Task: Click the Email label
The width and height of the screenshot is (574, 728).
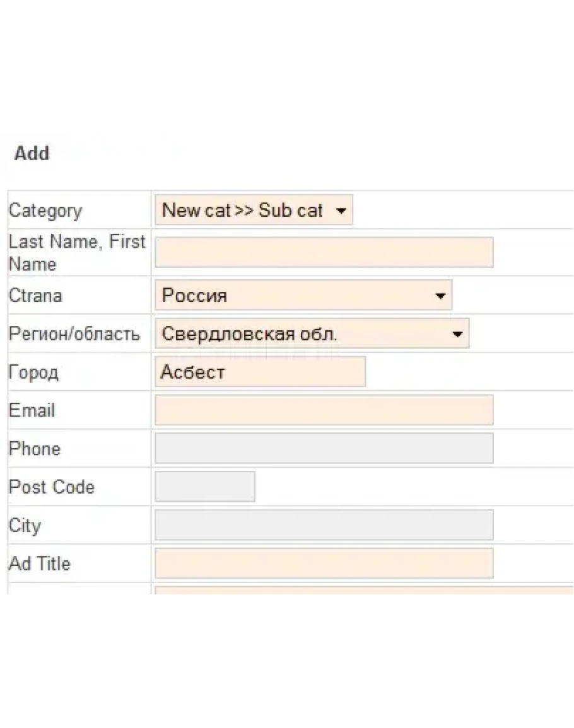Action: point(32,410)
